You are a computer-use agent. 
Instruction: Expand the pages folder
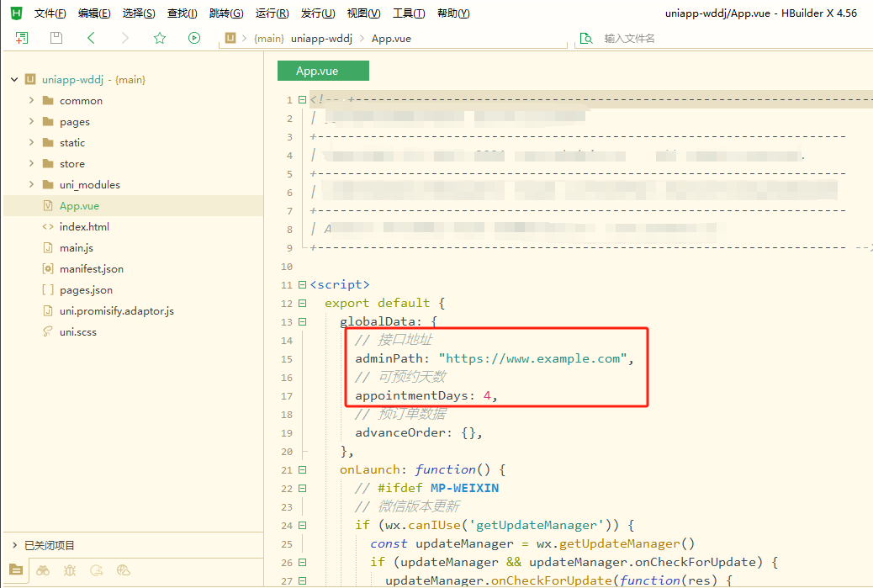[x=31, y=121]
